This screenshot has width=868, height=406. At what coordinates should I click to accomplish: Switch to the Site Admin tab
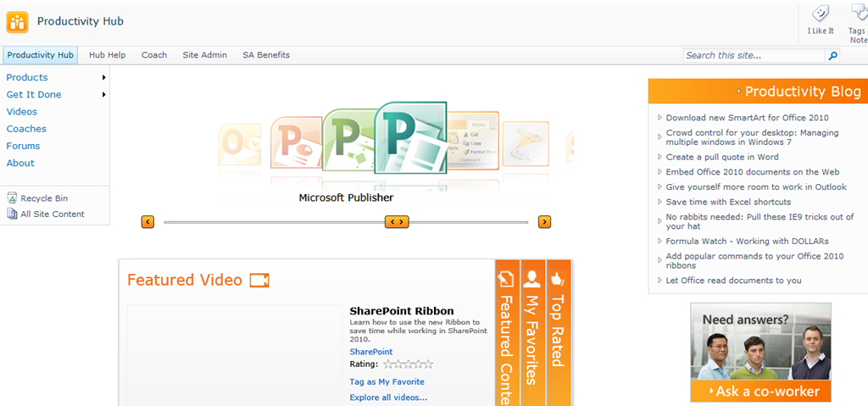point(204,55)
